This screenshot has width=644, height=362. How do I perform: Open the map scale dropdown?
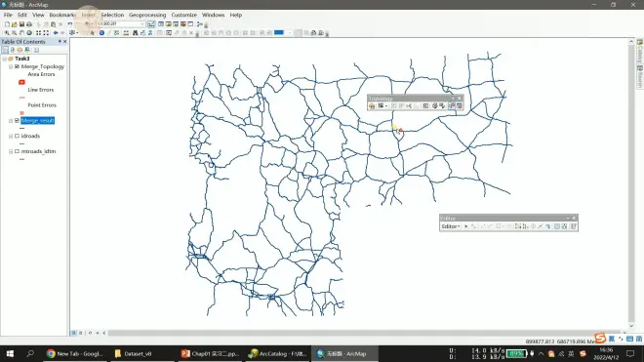(x=142, y=23)
